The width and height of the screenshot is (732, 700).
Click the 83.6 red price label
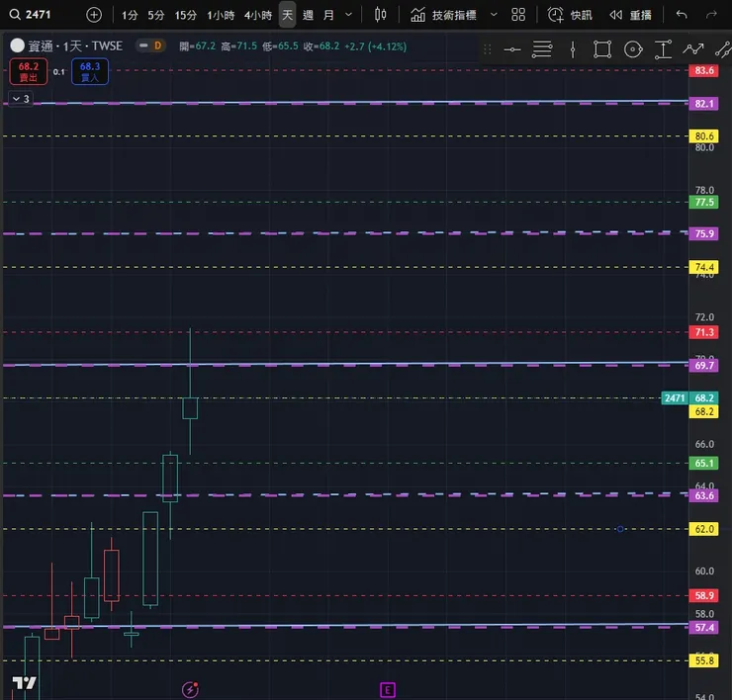coord(704,70)
